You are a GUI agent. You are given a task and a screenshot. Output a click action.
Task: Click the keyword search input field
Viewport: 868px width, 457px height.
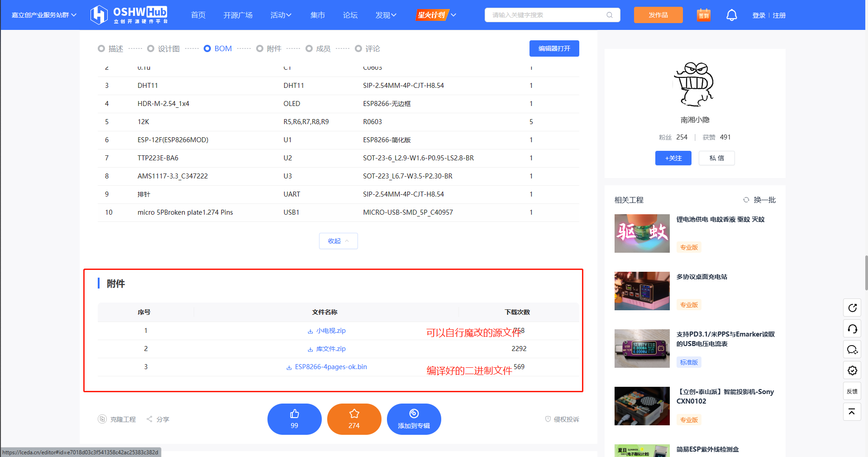tap(545, 15)
